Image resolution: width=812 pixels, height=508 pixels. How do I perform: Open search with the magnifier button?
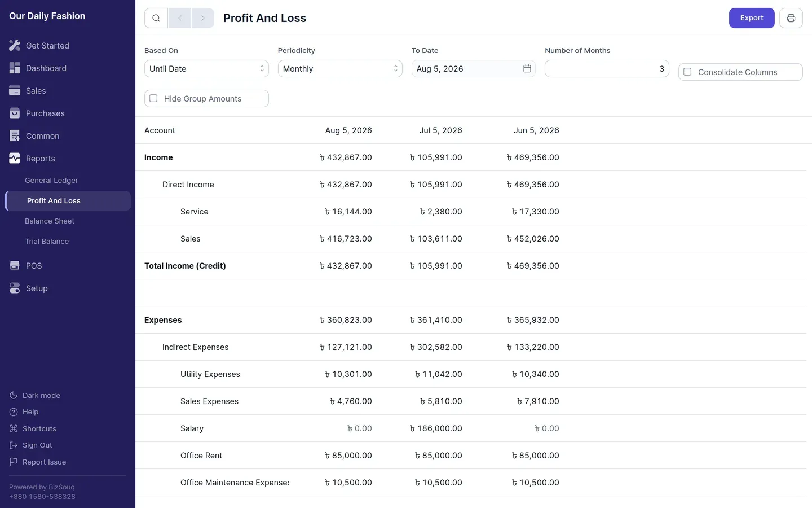pyautogui.click(x=156, y=18)
